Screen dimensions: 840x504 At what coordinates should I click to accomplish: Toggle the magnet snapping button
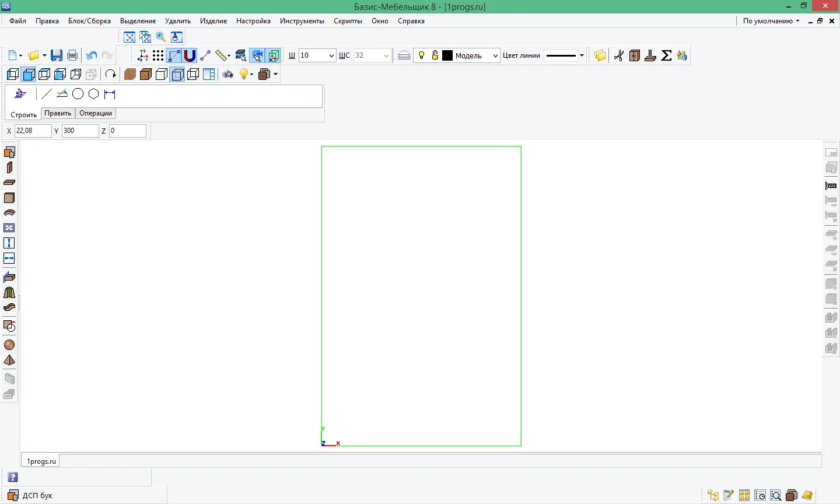pos(190,55)
